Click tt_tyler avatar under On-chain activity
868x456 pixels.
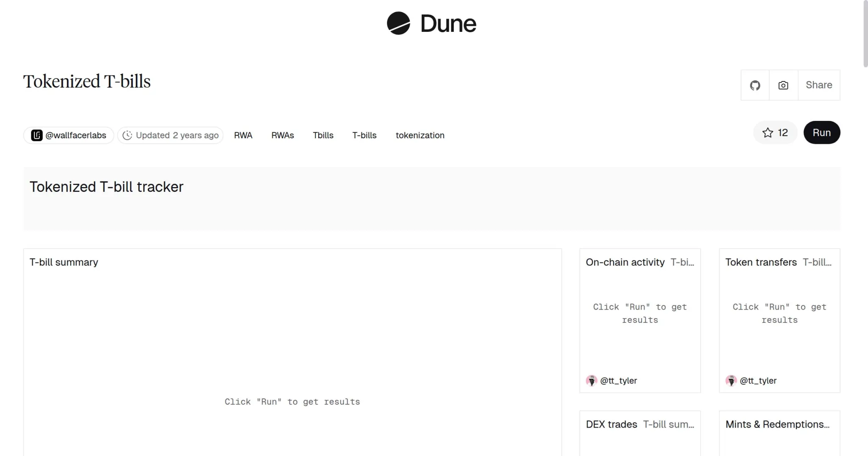point(591,380)
